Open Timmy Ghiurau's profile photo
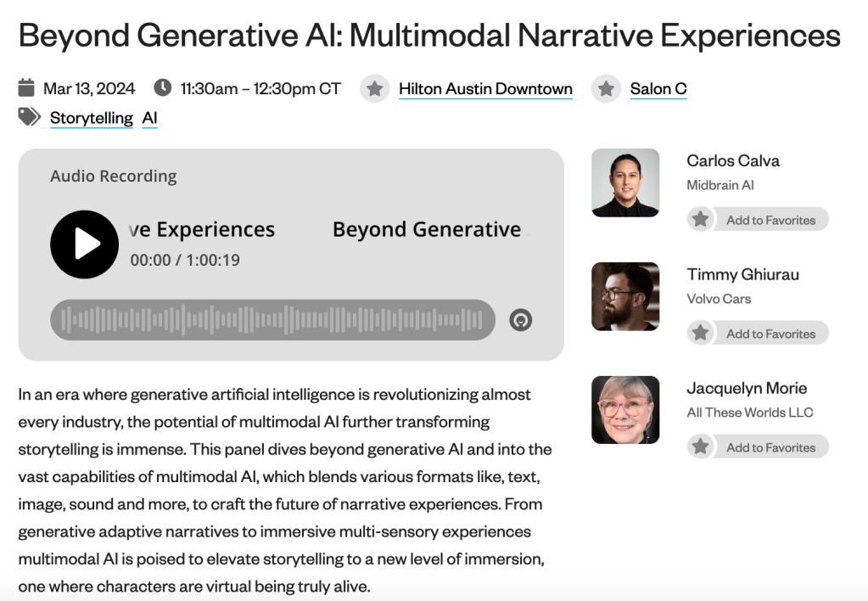 [x=625, y=296]
